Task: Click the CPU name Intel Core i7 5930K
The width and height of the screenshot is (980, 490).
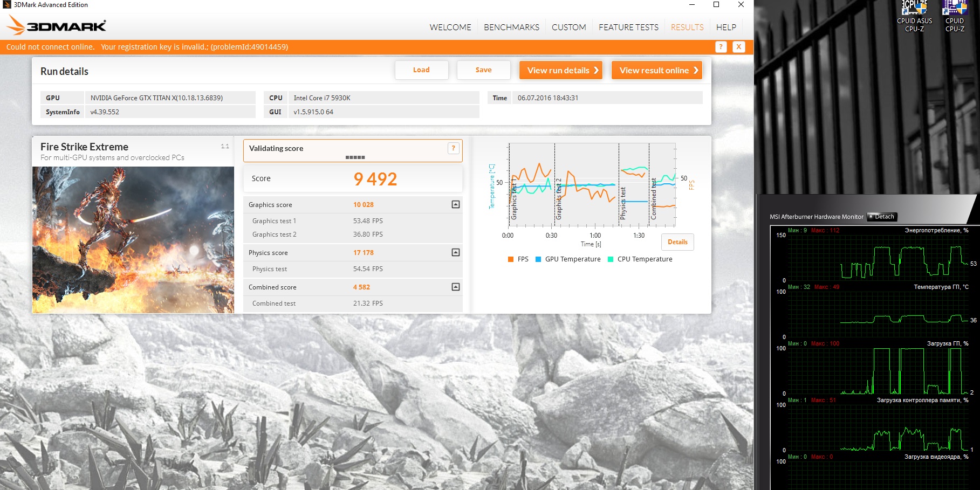Action: coord(322,98)
